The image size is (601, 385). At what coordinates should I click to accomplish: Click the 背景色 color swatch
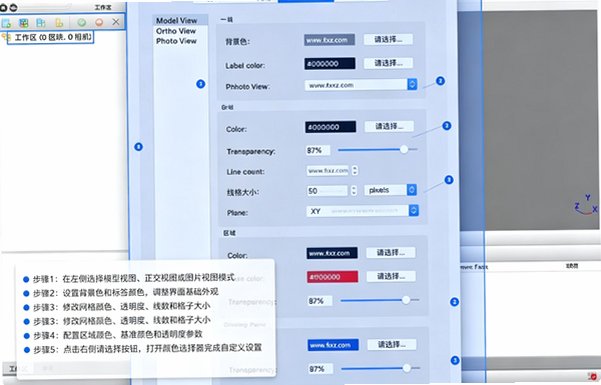coord(330,40)
